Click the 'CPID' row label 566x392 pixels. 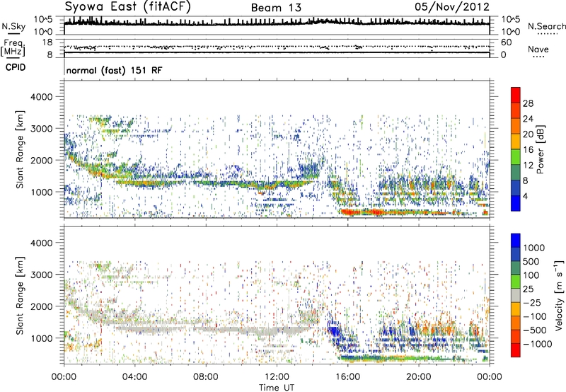(16, 67)
